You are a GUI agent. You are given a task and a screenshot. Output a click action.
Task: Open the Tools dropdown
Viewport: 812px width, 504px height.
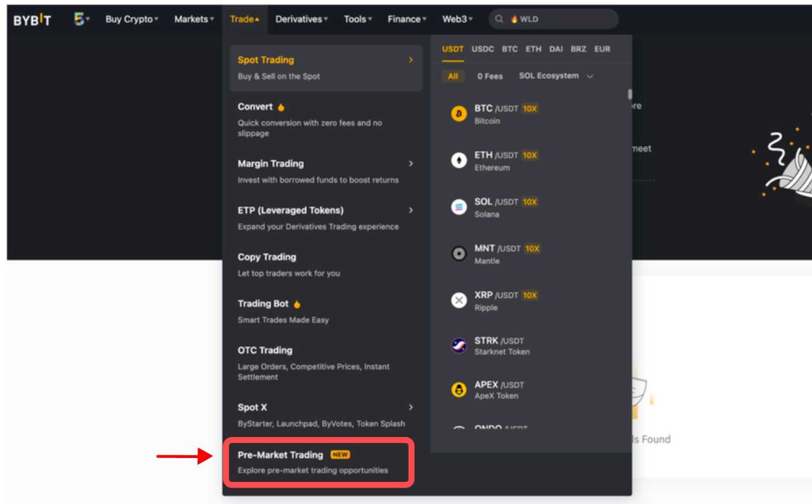tap(358, 19)
